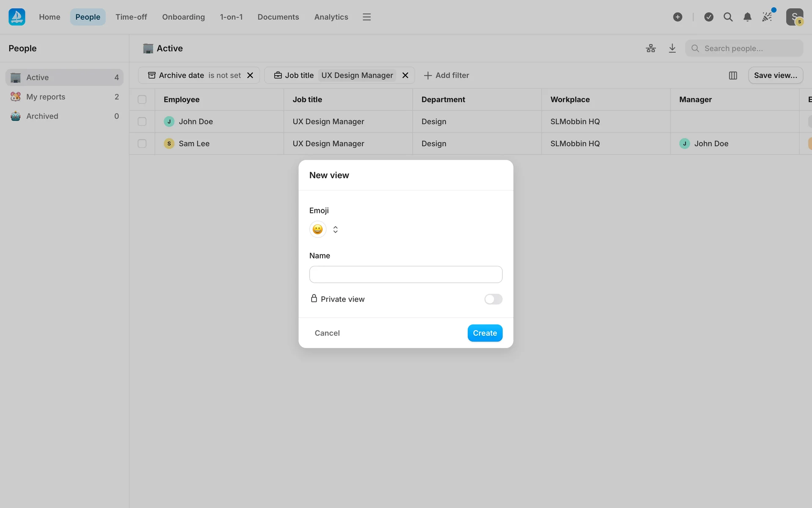
Task: Cancel the New view dialog
Action: point(327,333)
